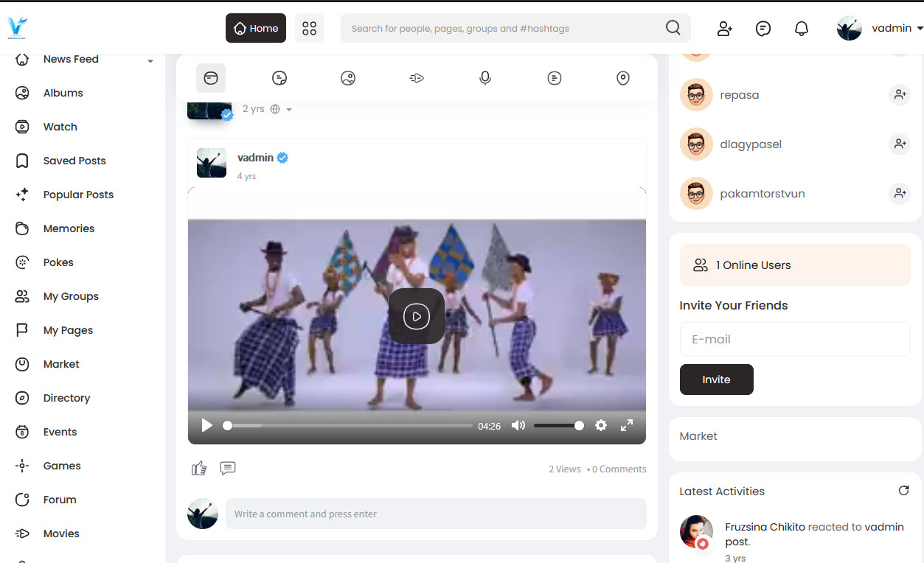924x563 pixels.
Task: Like the post with thumbs up
Action: pos(199,468)
